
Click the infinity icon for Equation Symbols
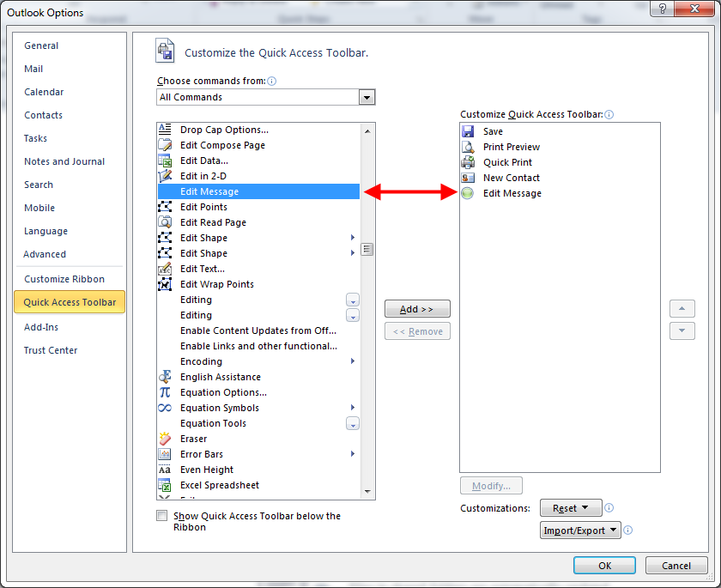point(165,408)
